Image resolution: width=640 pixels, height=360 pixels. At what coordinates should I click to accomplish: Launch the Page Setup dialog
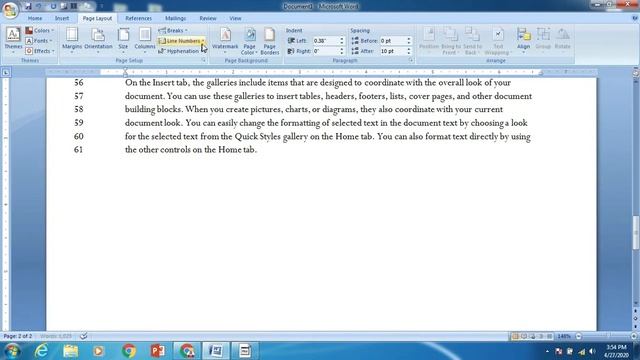(x=203, y=60)
